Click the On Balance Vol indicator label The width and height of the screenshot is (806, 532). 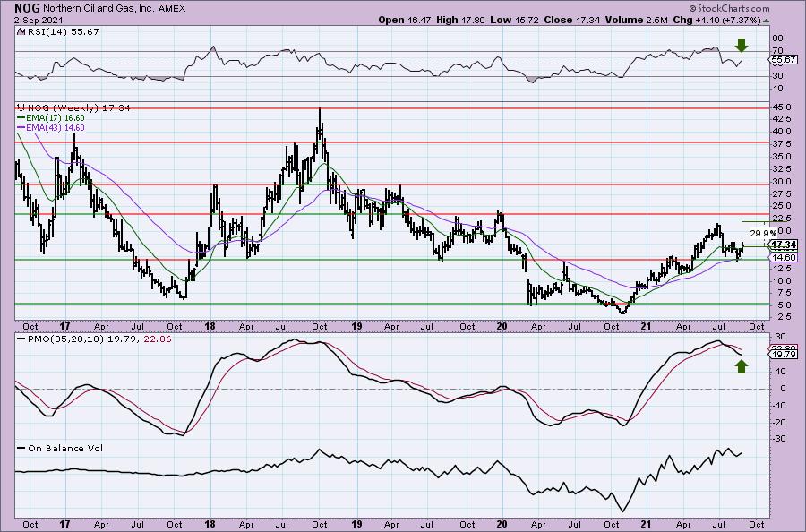tap(65, 448)
